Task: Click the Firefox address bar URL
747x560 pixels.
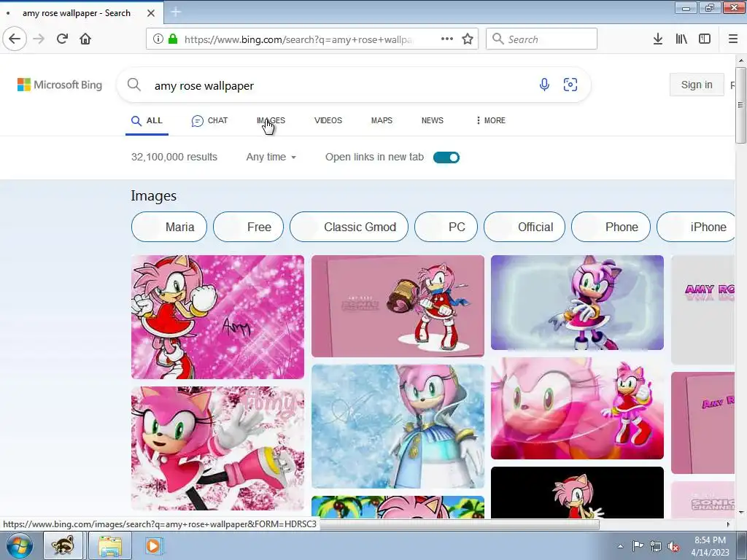Action: [x=298, y=39]
